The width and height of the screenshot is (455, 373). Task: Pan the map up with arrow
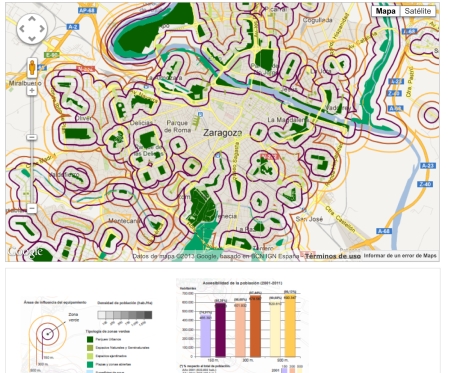tap(32, 19)
